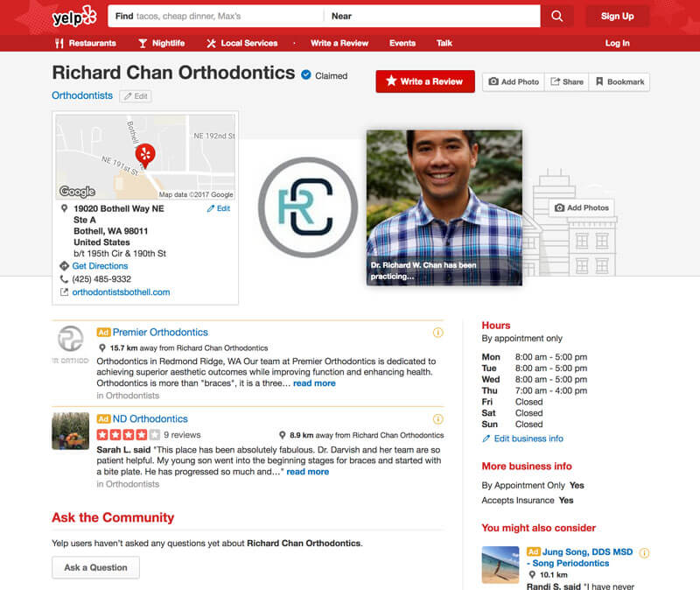Click Log In in the nav bar
700x590 pixels.
point(618,43)
